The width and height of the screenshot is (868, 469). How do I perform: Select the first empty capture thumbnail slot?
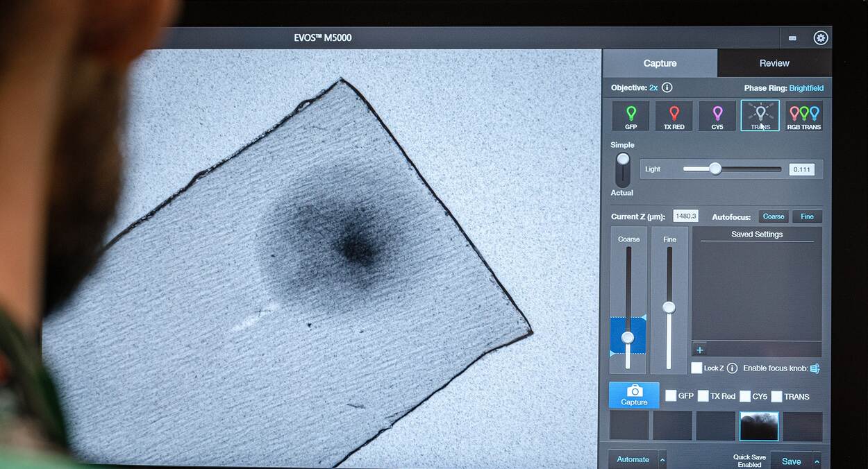(629, 426)
